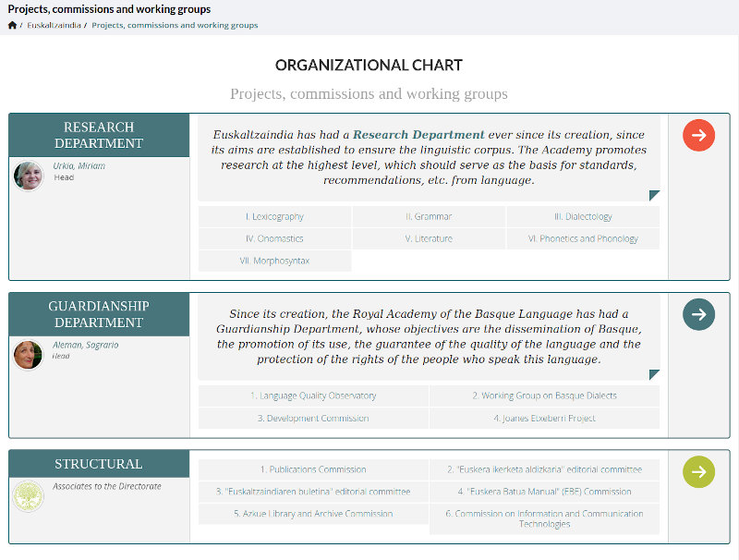The width and height of the screenshot is (739, 560).
Task: Open Projects, commissions and working groups breadcrumb
Action: coord(175,25)
